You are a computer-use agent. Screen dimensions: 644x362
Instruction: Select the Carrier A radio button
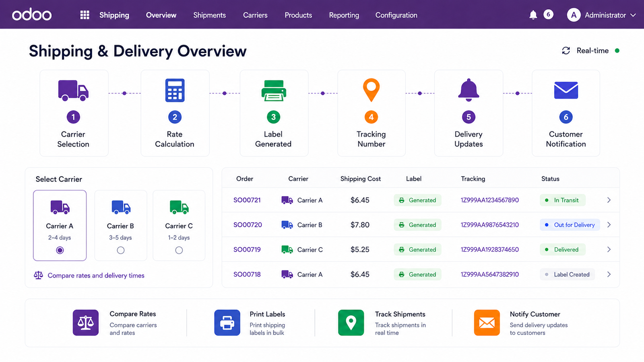pos(60,250)
